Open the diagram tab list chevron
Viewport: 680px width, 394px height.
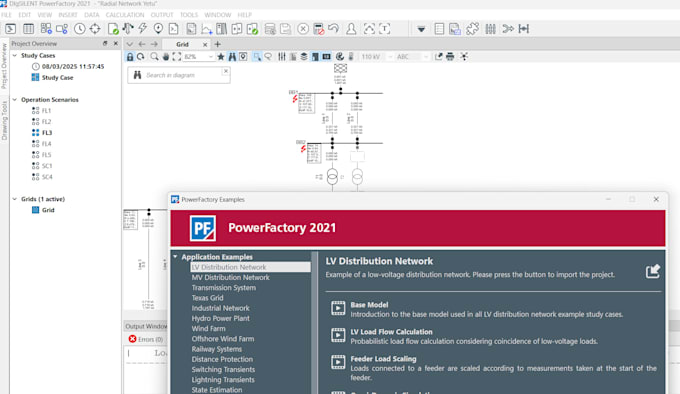(x=130, y=44)
